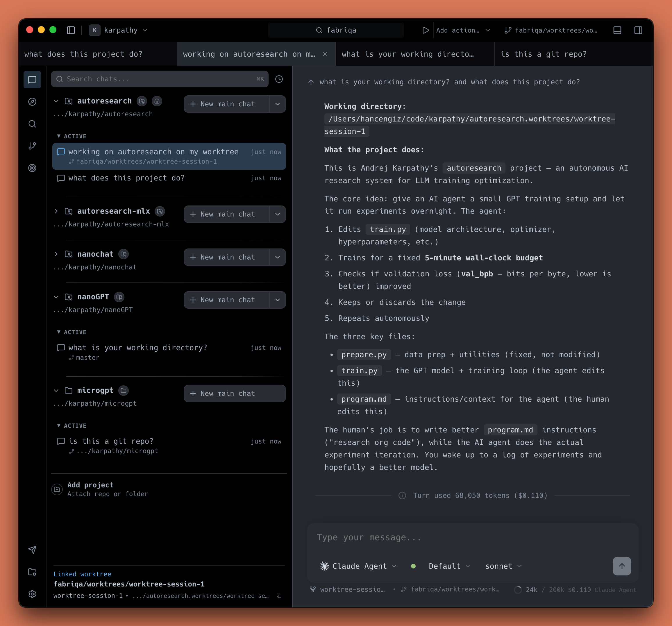Toggle the right side panel
Viewport: 672px width, 626px height.
638,31
